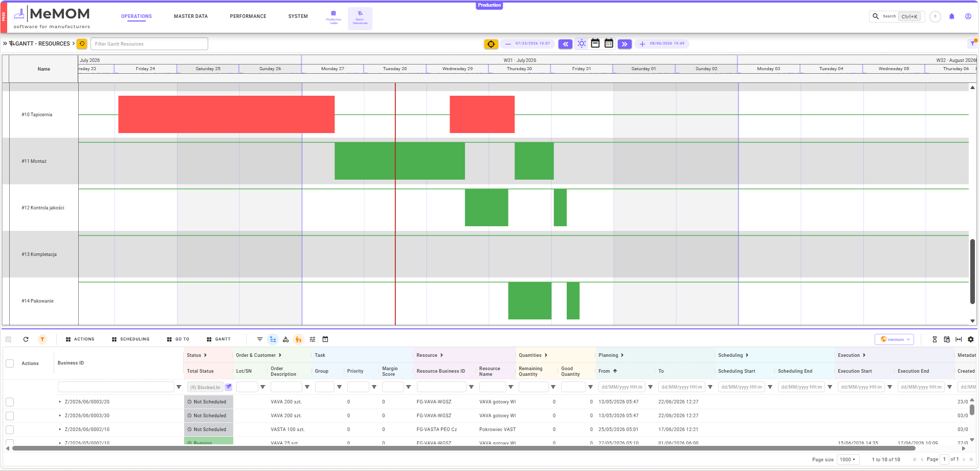
Task: Open the tune/sliders settings icon
Action: click(x=313, y=339)
